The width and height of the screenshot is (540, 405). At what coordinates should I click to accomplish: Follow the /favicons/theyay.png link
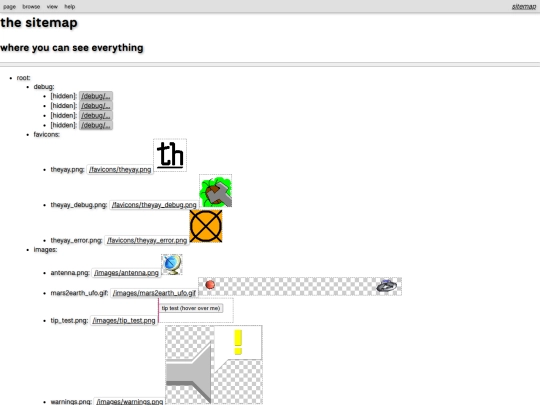point(120,169)
